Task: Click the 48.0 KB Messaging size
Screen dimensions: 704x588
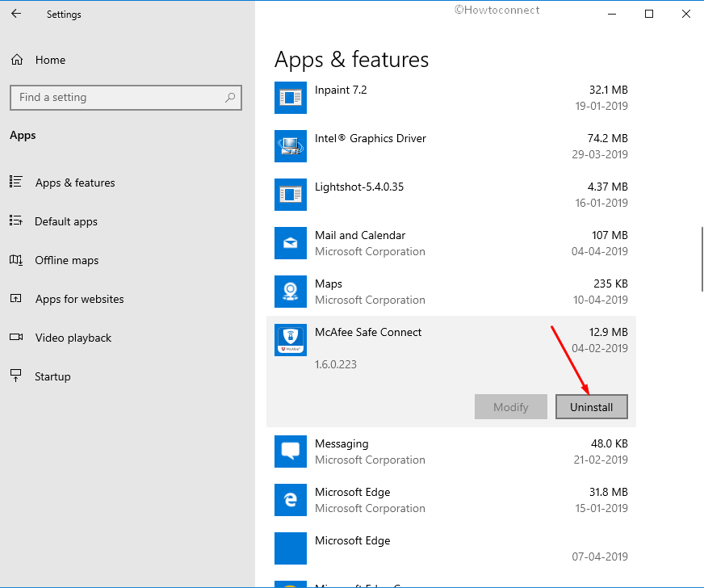Action: pos(610,443)
